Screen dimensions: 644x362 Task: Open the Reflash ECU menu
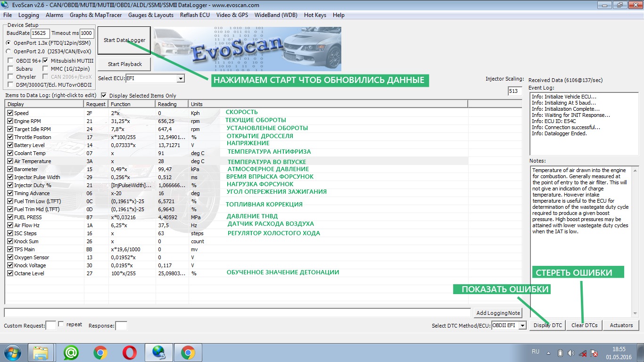[195, 15]
